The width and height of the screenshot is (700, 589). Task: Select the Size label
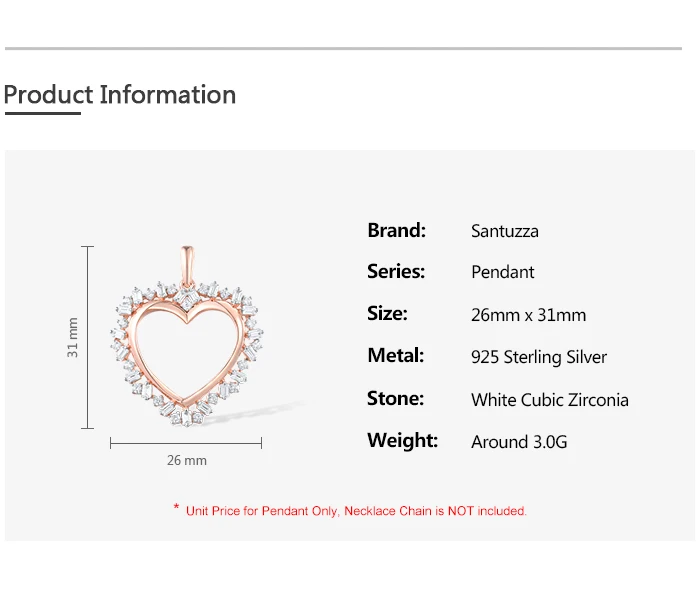point(387,313)
